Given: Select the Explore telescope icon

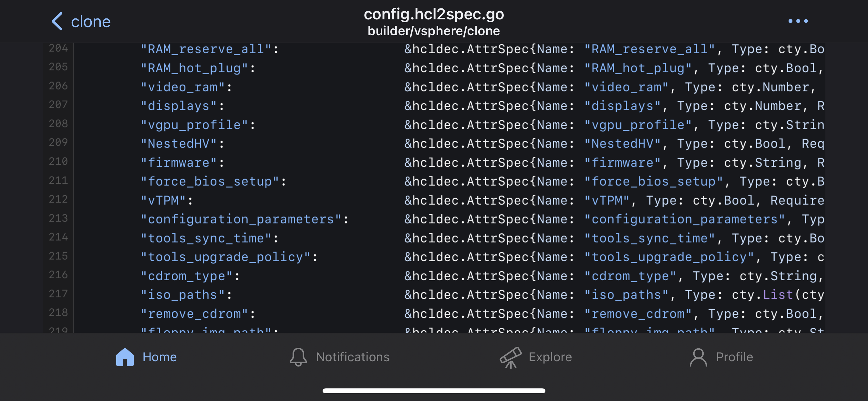Looking at the screenshot, I should tap(510, 356).
